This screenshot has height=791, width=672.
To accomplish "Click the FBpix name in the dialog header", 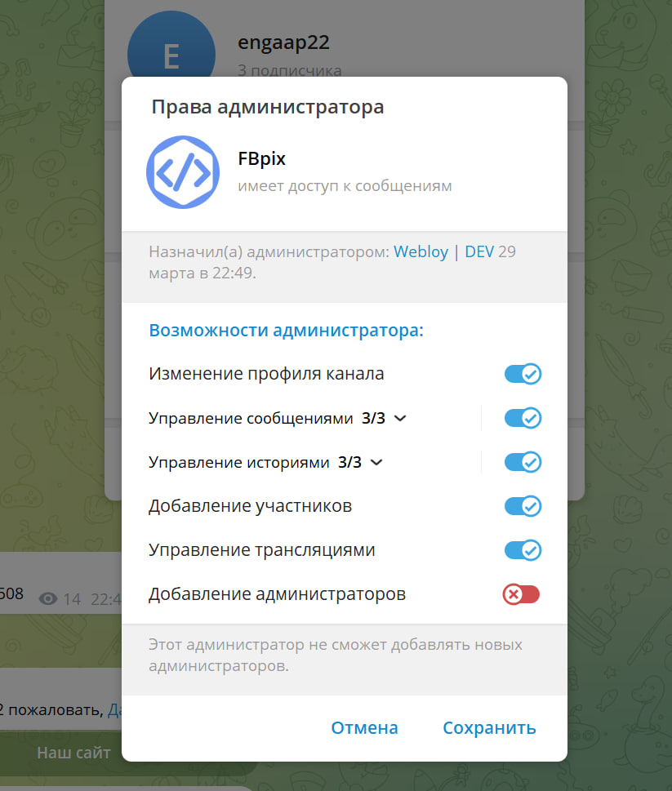I will (x=261, y=159).
